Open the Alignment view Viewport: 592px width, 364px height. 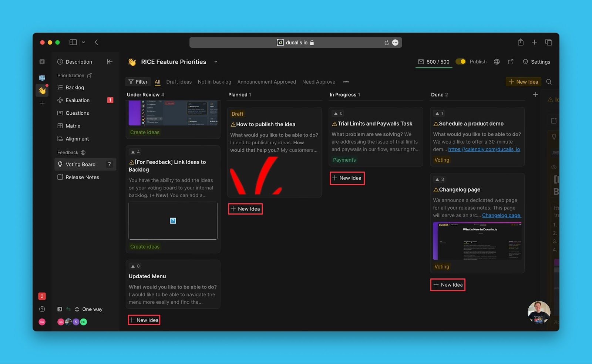[x=77, y=139]
